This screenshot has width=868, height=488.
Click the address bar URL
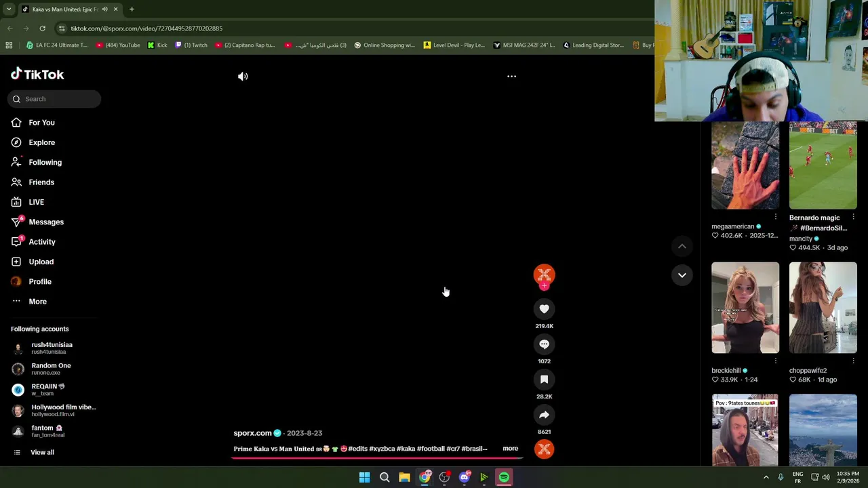[146, 28]
